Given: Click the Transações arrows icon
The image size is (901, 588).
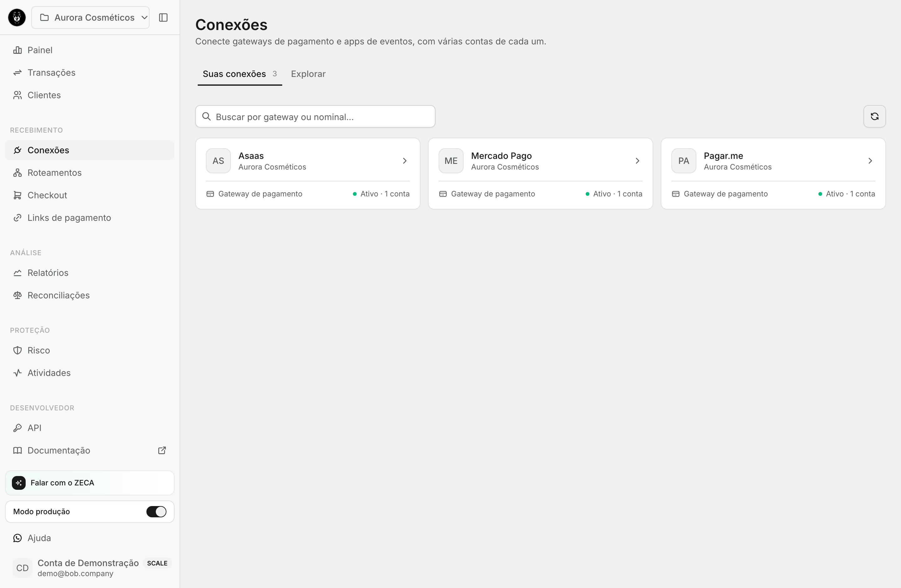Looking at the screenshot, I should tap(18, 73).
